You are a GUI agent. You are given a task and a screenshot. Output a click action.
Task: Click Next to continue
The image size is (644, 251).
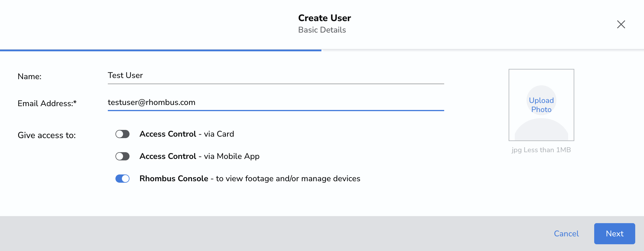(614, 234)
